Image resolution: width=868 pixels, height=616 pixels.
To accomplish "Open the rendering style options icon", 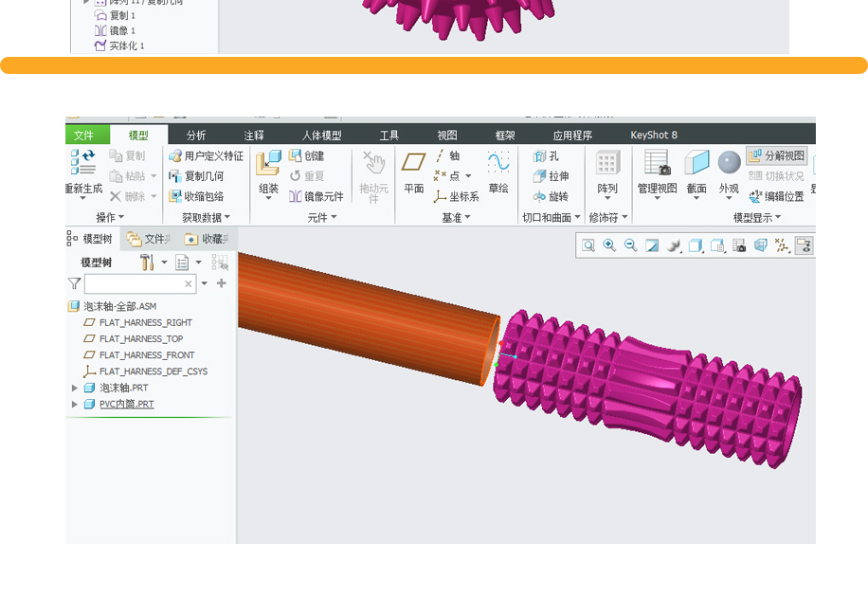I will (x=674, y=245).
